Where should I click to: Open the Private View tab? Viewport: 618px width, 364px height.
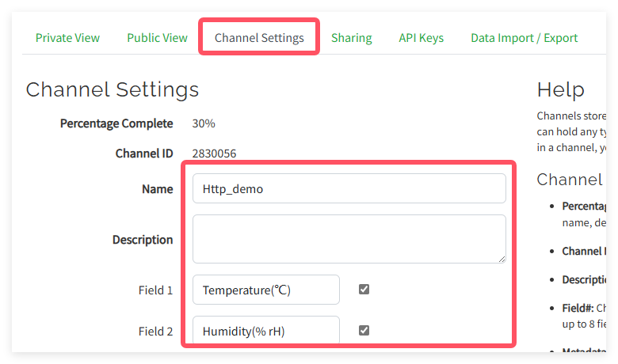click(67, 38)
